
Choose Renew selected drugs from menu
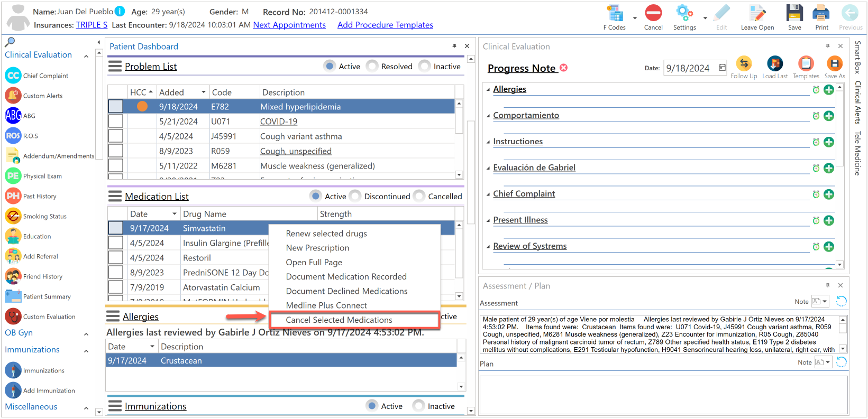[326, 234]
